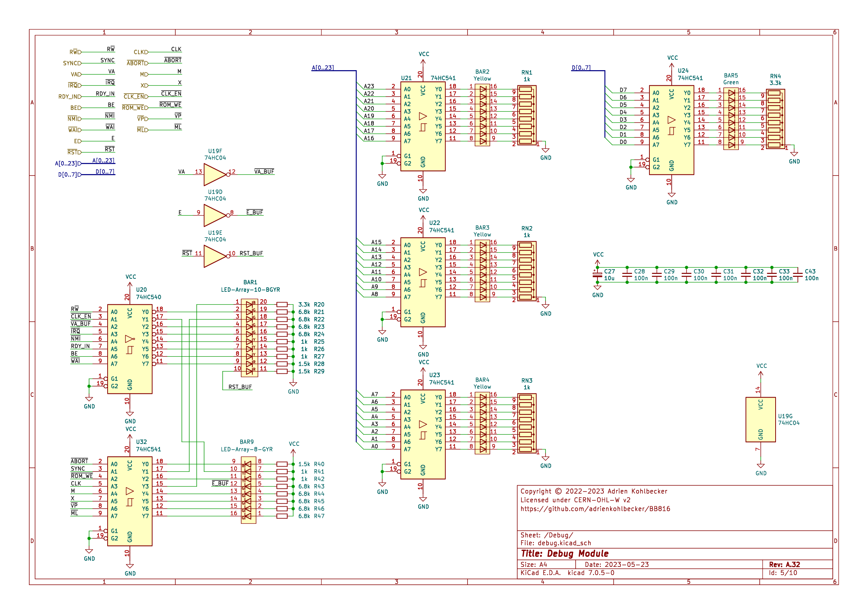Click the RN1 1k resistor network
868x614 pixels.
527,115
